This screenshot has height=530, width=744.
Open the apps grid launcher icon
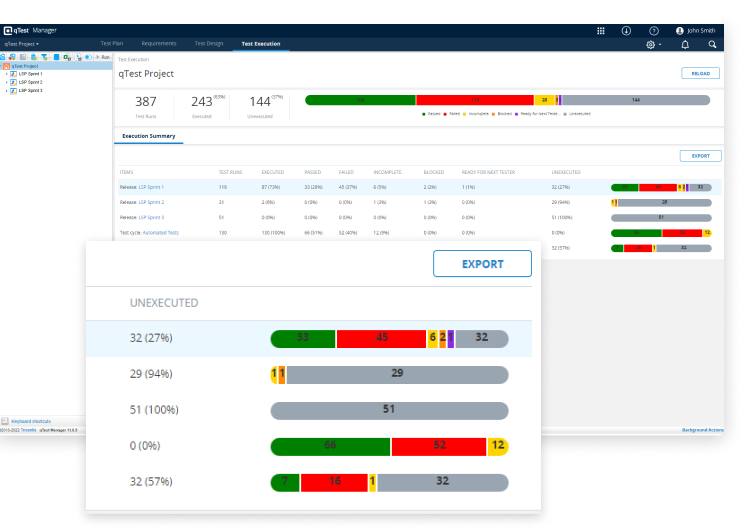(601, 31)
